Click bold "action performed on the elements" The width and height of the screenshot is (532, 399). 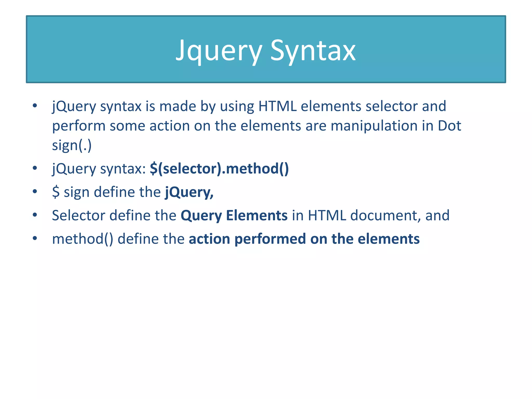coord(304,239)
